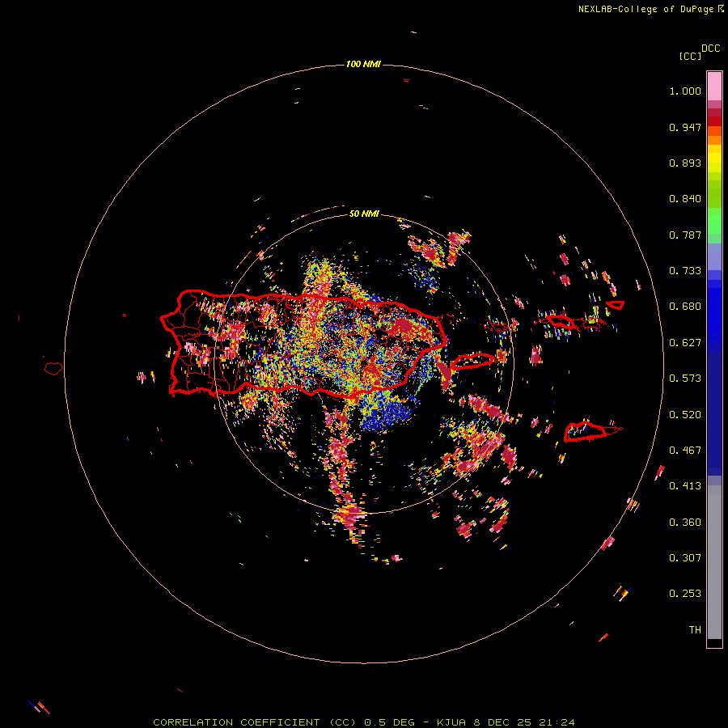Click the 0.413 scale value

click(685, 486)
